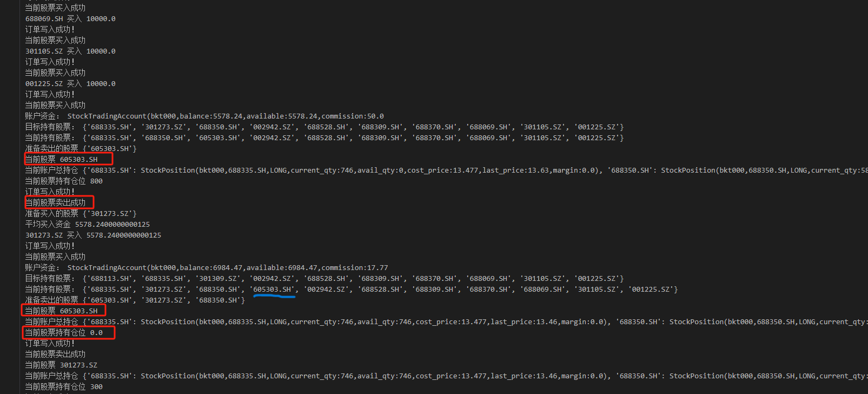Click the 准备卖出的股票 line listing only 605303.SH
The image size is (868, 394).
pos(81,149)
